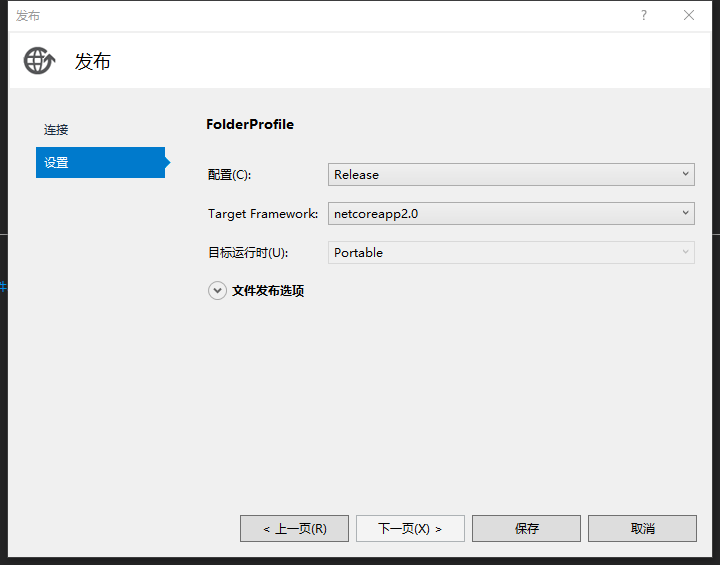
Task: Click the 文件发布选项 label text
Action: click(268, 291)
